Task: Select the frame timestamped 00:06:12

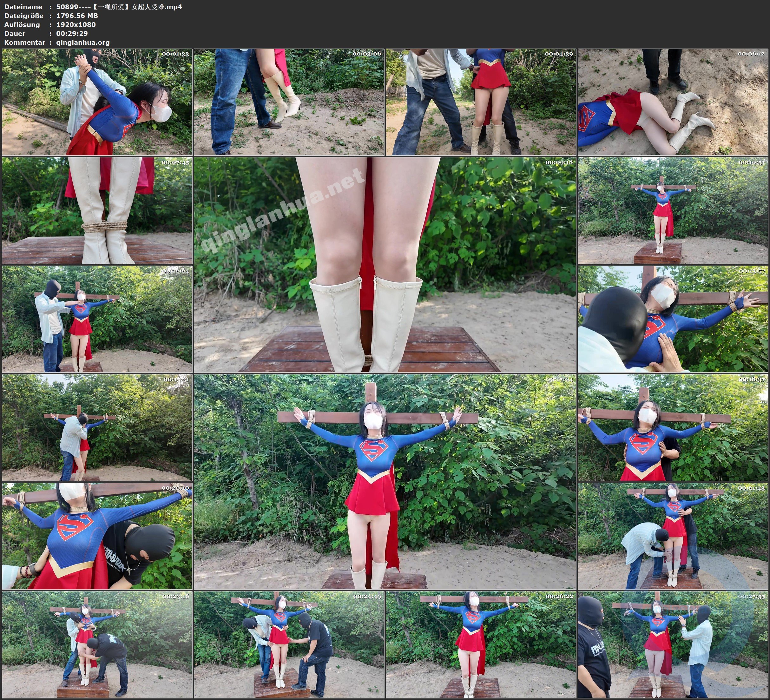Action: 673,102
